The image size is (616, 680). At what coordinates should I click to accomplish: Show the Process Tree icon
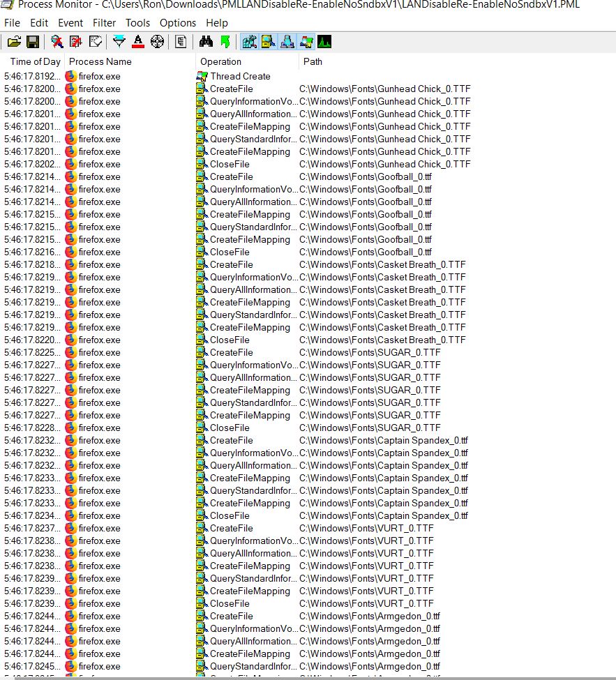(x=181, y=42)
